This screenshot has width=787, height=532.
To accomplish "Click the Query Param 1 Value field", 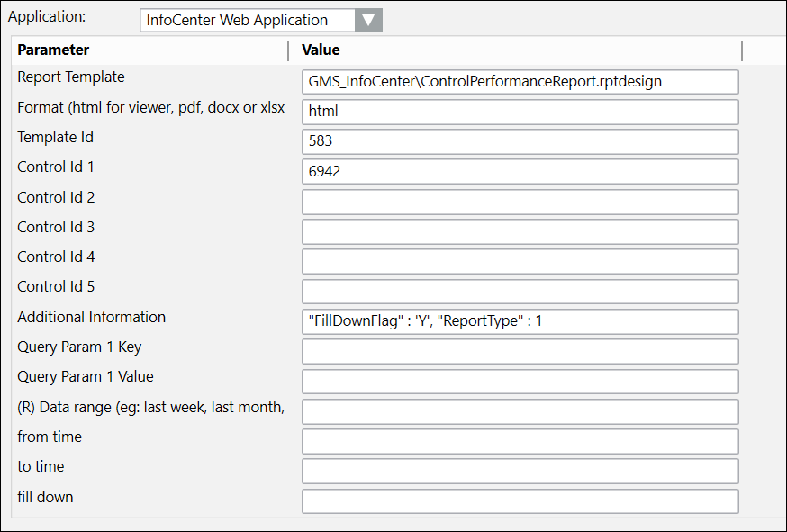I will 520,381.
